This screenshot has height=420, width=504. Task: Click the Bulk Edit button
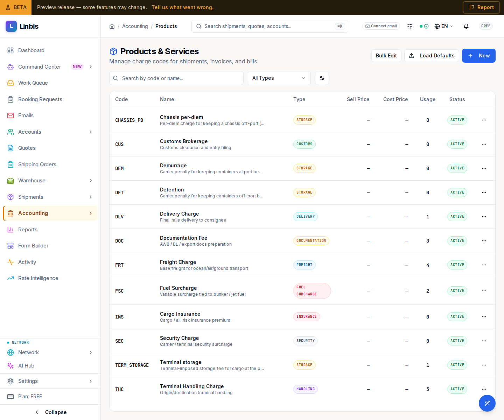coord(386,56)
